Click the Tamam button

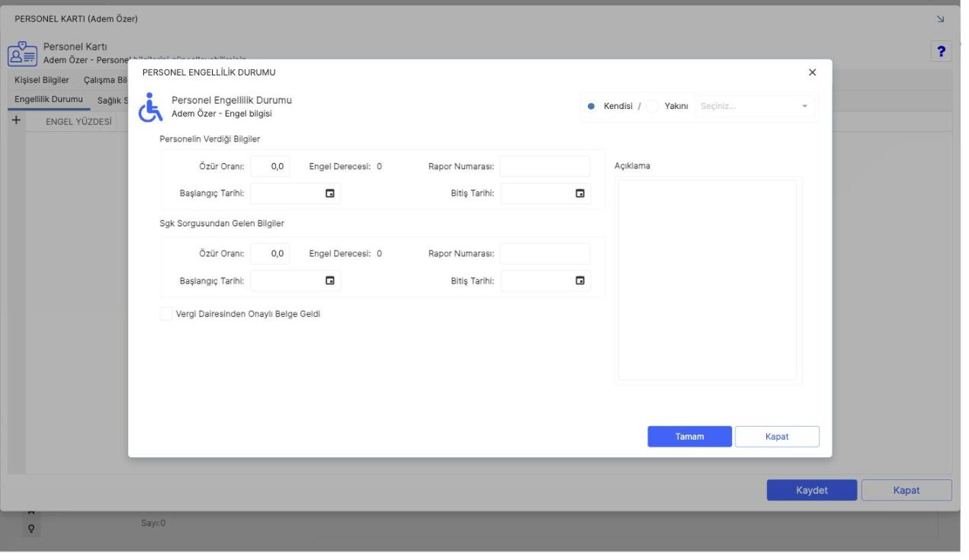click(690, 437)
